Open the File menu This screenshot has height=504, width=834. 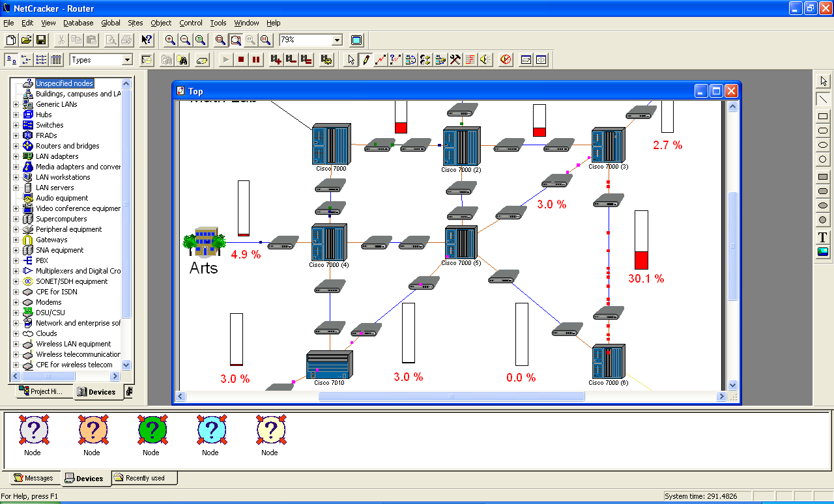(8, 23)
